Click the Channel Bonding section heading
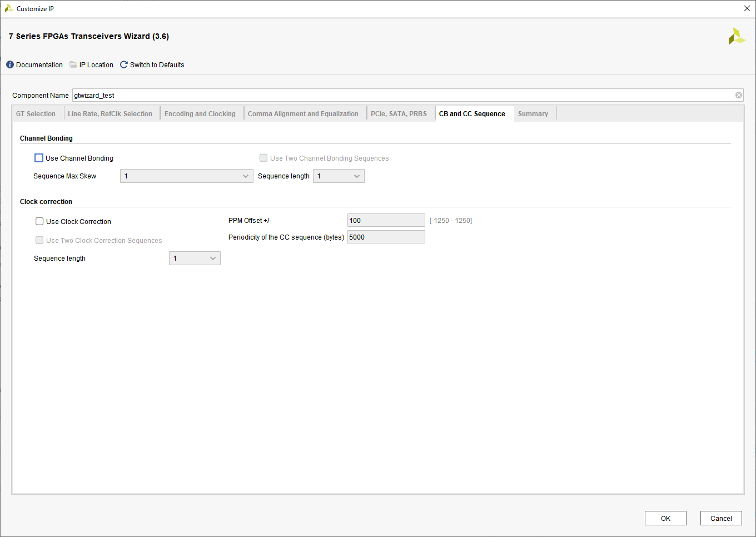This screenshot has width=756, height=537. click(x=46, y=138)
